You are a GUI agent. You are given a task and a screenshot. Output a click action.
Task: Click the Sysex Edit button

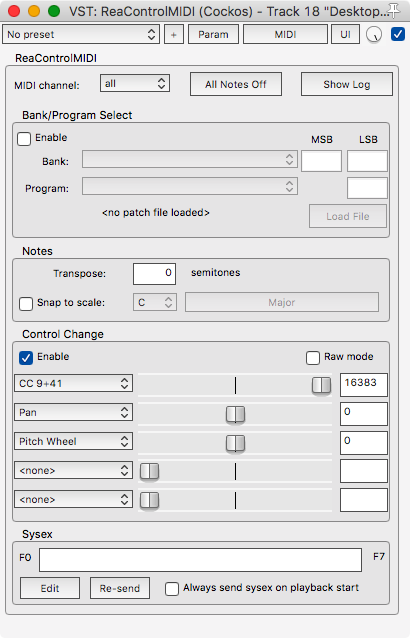50,588
